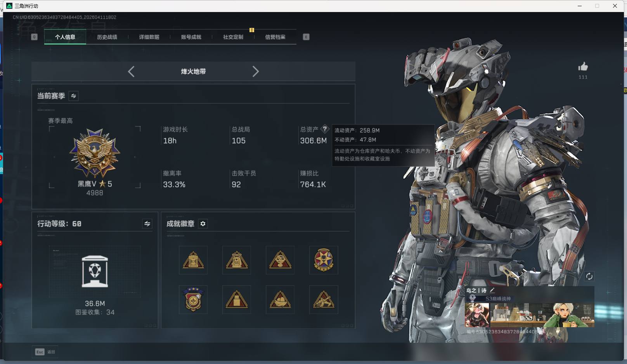
Task: Click the 击败干员 92 stat
Action: (x=244, y=179)
